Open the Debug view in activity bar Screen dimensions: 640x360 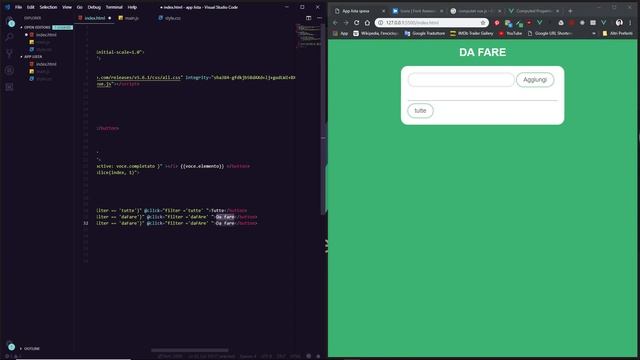[9, 70]
